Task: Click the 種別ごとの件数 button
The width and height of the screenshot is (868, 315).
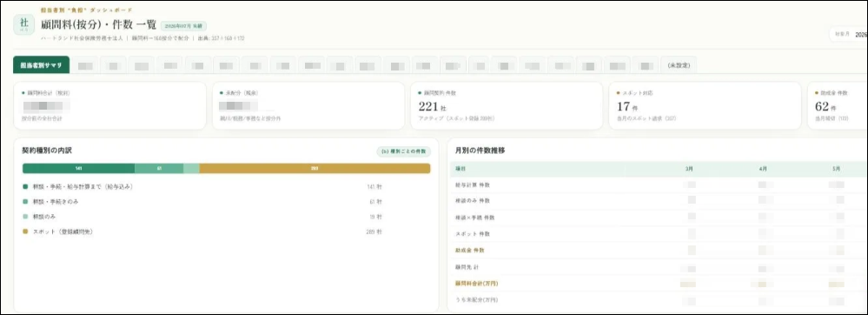Action: (x=403, y=151)
